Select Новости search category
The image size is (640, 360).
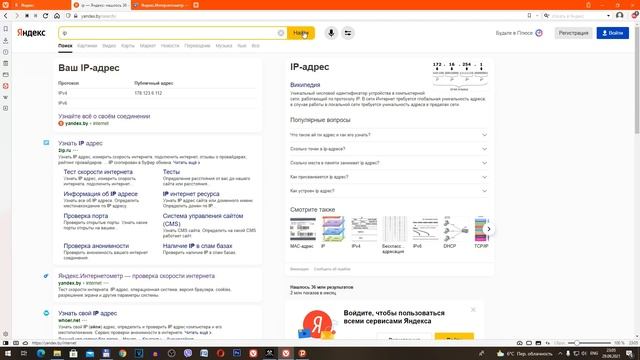[x=170, y=46]
